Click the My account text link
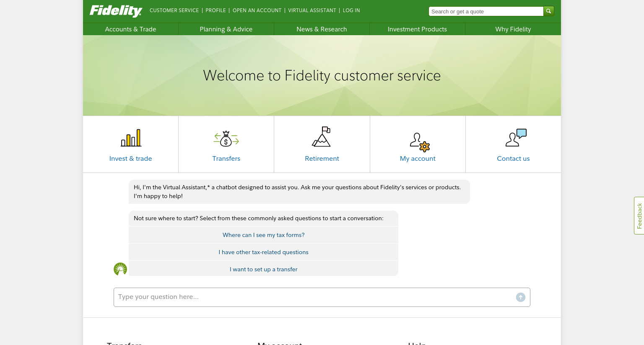This screenshot has width=644, height=345. [x=418, y=159]
